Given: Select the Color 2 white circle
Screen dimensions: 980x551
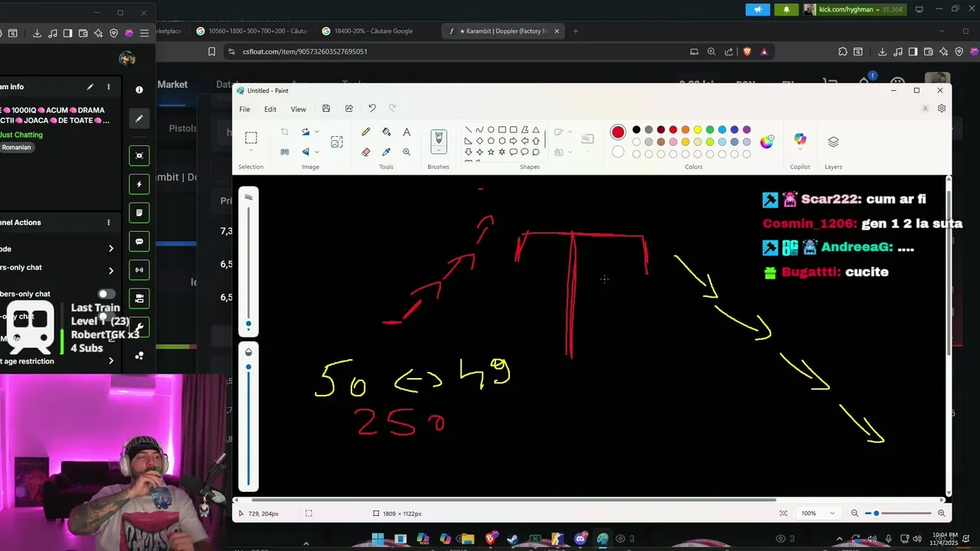Looking at the screenshot, I should pos(618,152).
